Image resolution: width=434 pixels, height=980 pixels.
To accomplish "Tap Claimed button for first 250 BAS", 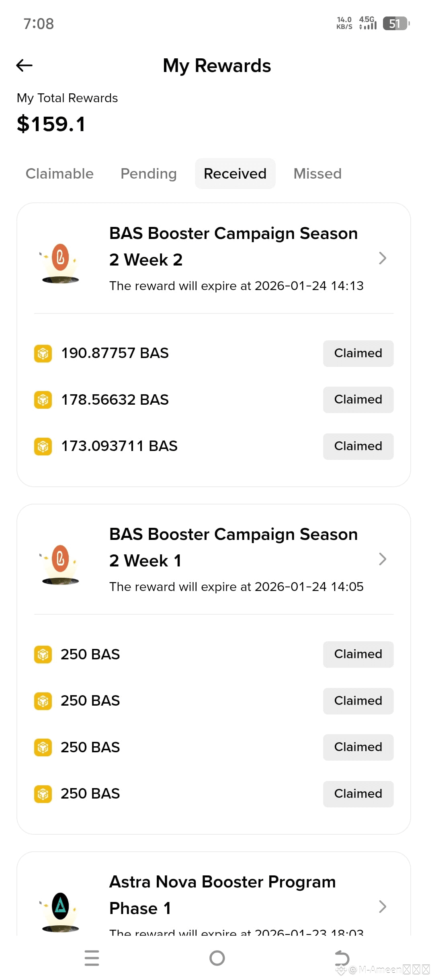I will tap(358, 654).
